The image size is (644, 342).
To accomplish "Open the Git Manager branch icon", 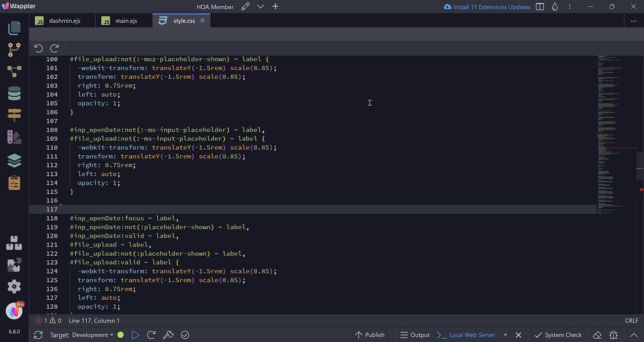I will (x=14, y=50).
